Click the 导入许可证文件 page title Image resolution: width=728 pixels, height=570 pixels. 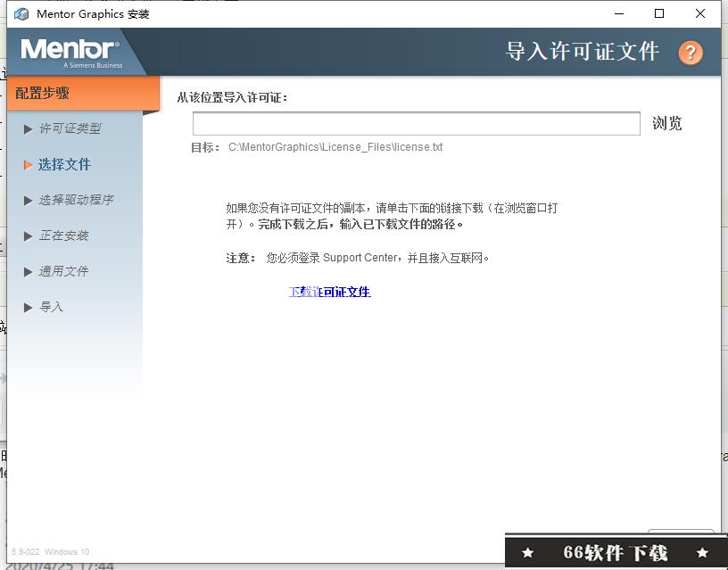point(583,51)
